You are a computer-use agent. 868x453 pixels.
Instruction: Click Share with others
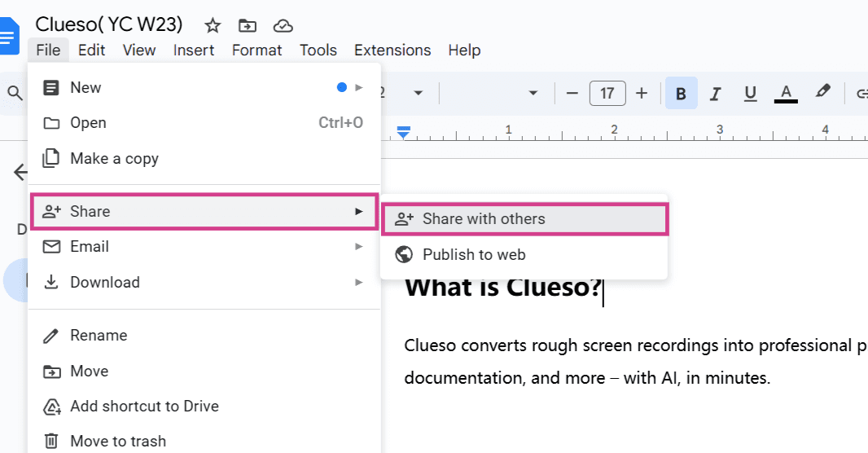(x=524, y=218)
